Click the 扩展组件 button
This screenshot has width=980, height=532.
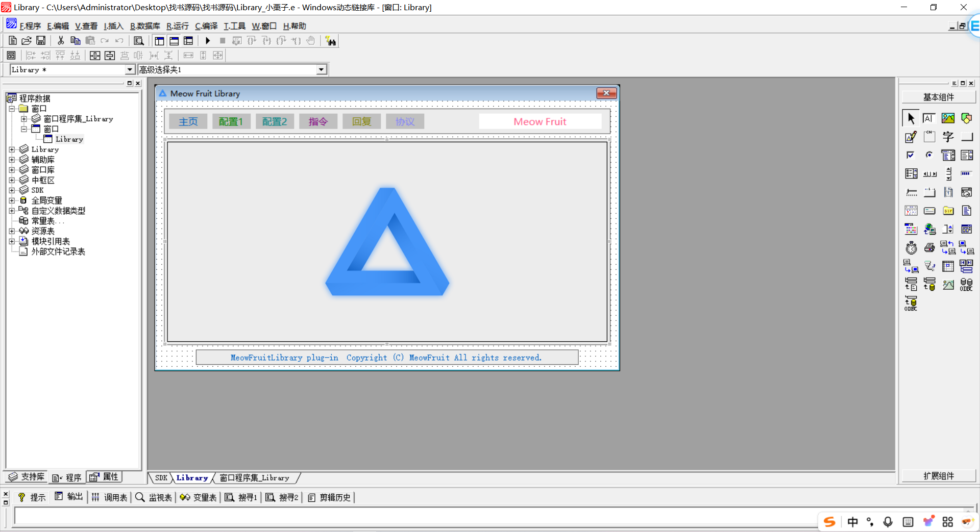click(938, 476)
